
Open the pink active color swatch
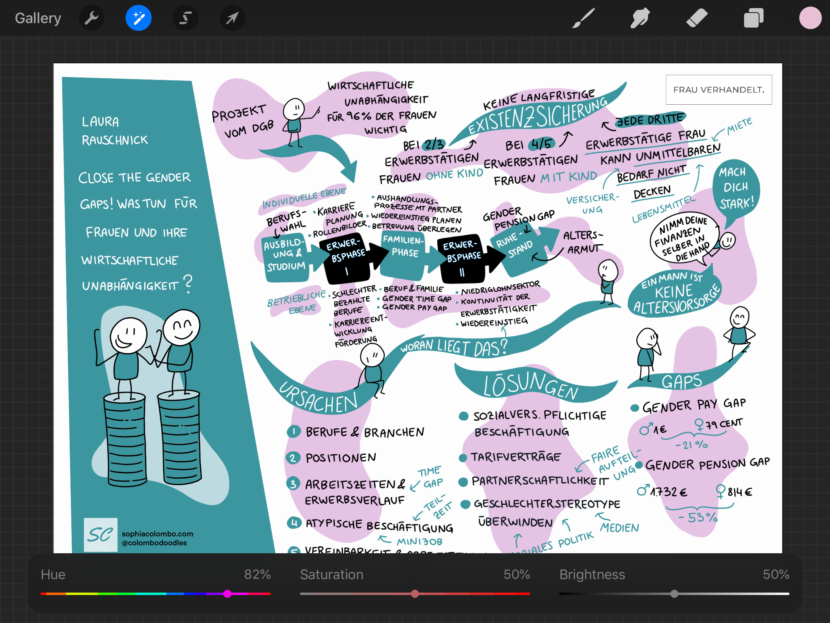coord(809,18)
